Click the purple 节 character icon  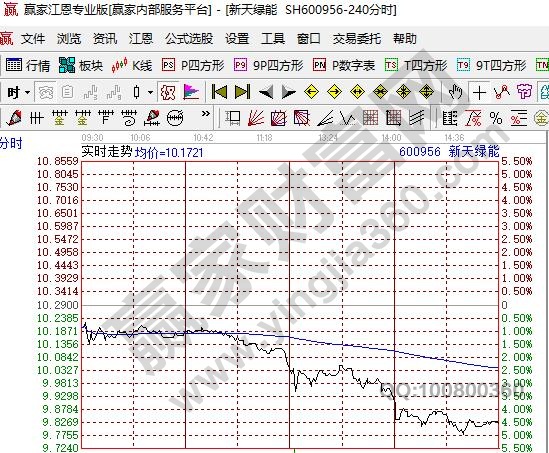pos(525,92)
